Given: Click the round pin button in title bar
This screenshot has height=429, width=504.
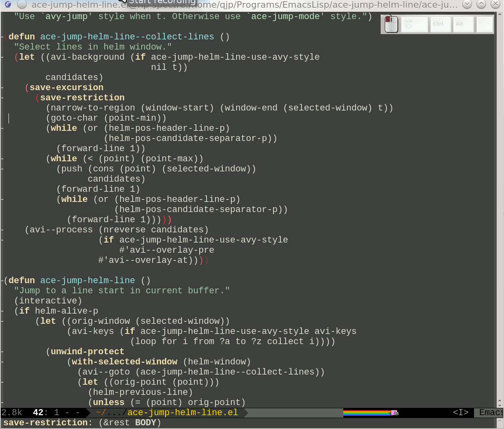Looking at the screenshot, I should point(22,4).
